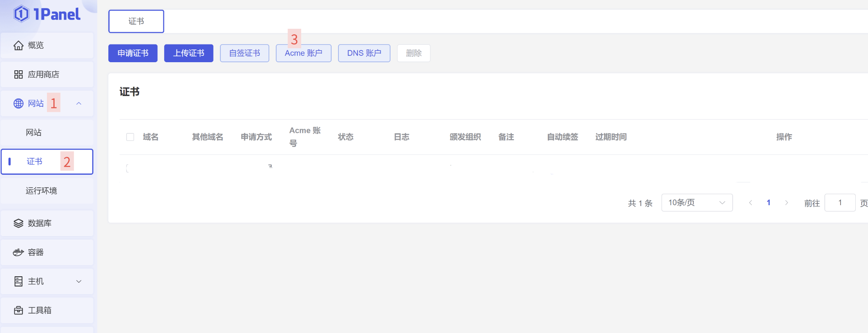Open the overview home icon

click(x=18, y=45)
